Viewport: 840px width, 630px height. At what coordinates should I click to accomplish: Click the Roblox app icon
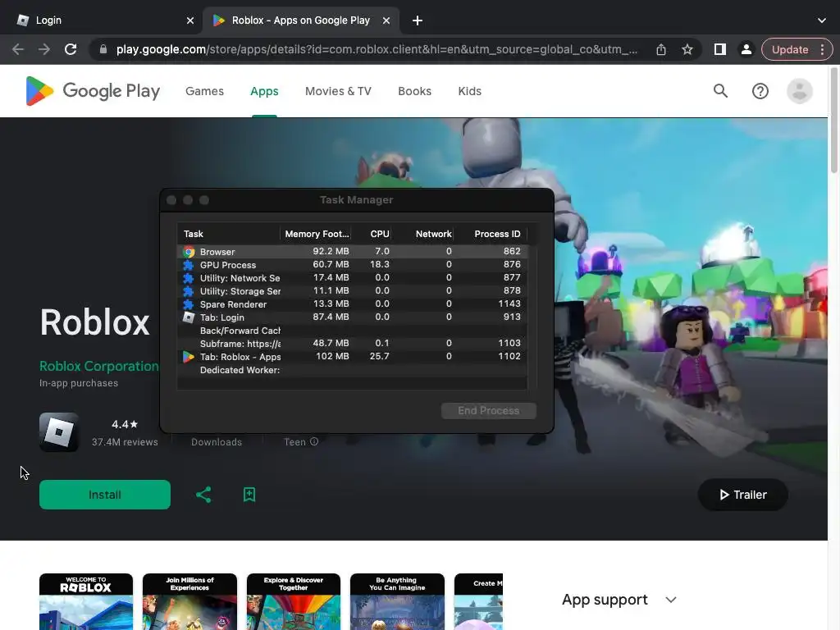point(59,431)
